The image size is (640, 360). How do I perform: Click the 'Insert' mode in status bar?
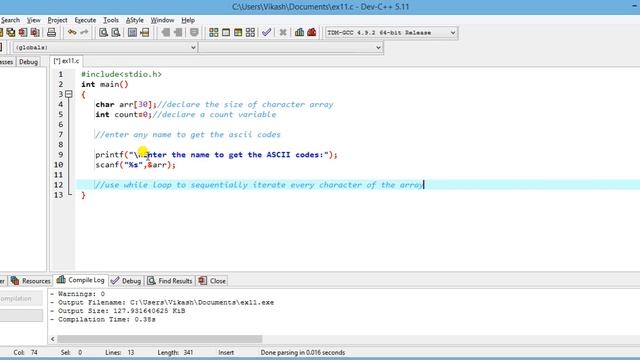(226, 352)
